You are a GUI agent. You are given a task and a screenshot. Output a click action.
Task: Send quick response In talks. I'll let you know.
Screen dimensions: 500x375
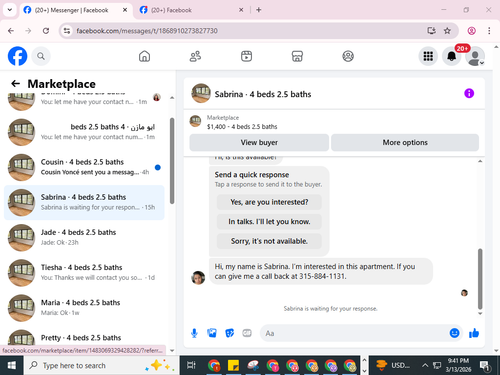269,221
